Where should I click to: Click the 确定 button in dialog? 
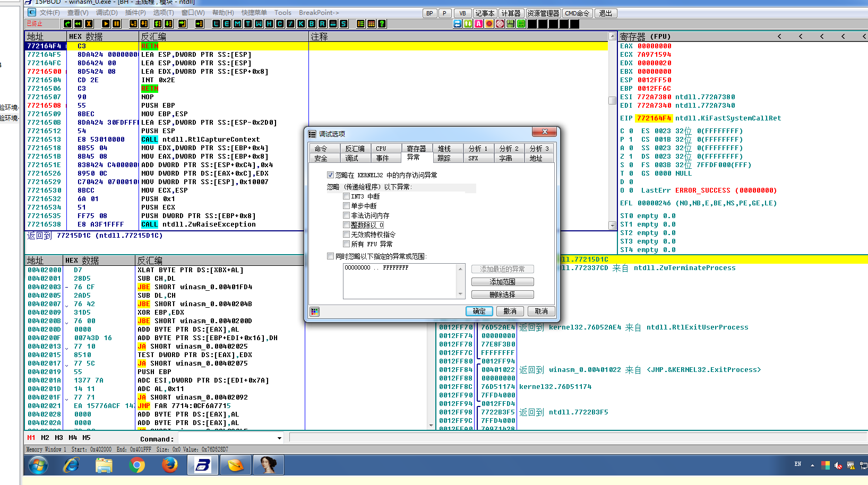(479, 311)
